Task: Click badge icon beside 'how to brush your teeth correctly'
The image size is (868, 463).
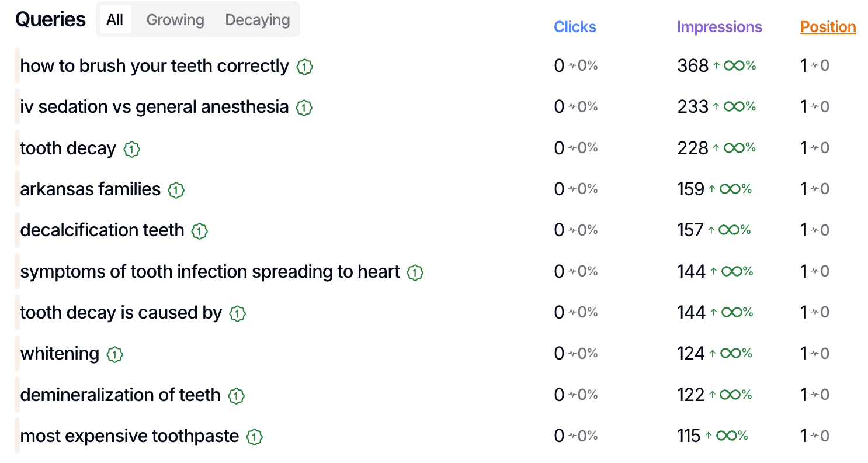Action: [x=304, y=67]
